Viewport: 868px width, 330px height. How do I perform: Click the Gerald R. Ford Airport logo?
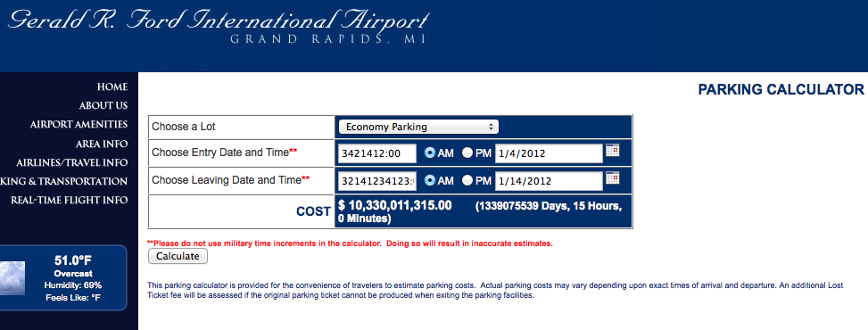pos(218,26)
